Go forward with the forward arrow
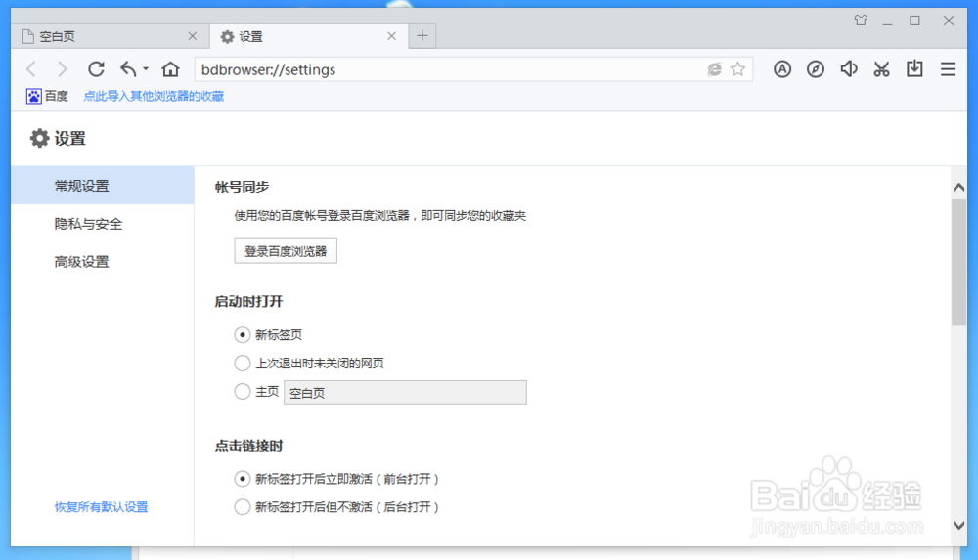This screenshot has width=978, height=560. click(62, 69)
